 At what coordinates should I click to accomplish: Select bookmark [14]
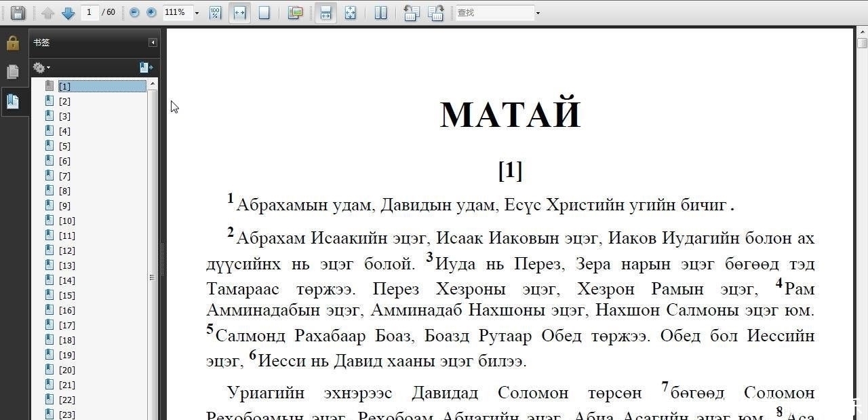66,280
